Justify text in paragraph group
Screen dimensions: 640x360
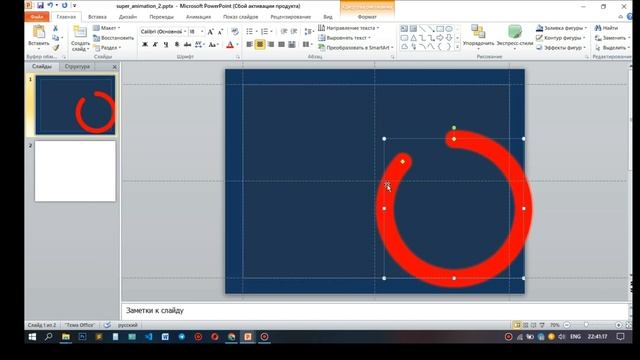pyautogui.click(x=281, y=44)
